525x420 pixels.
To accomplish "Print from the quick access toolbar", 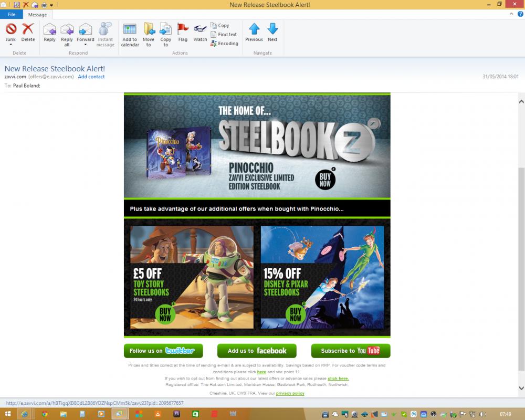I will [x=44, y=5].
